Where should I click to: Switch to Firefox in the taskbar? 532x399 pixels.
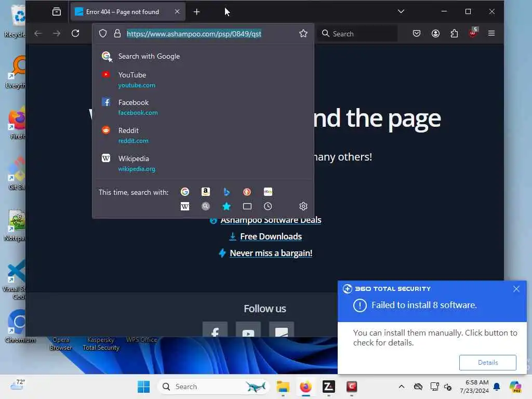click(305, 387)
